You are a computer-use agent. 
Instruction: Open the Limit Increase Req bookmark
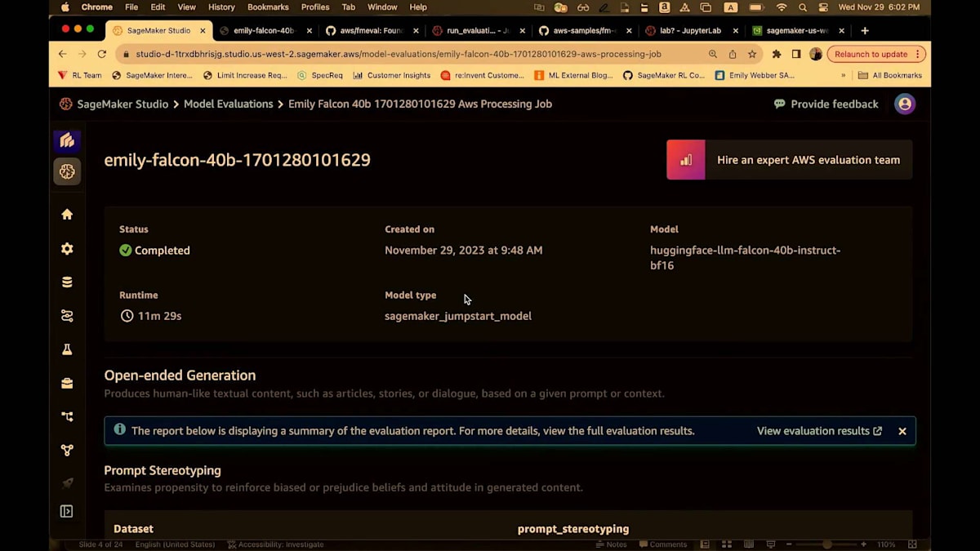point(245,75)
